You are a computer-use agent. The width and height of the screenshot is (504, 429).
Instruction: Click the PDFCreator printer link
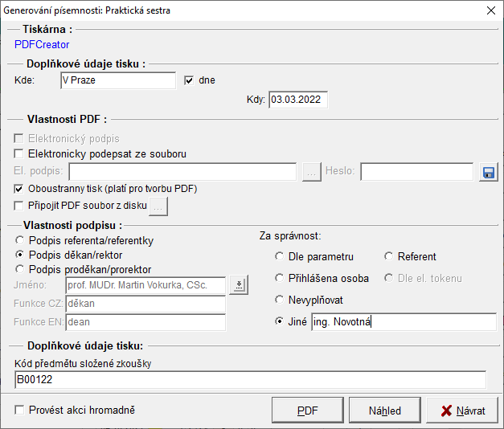(x=42, y=45)
